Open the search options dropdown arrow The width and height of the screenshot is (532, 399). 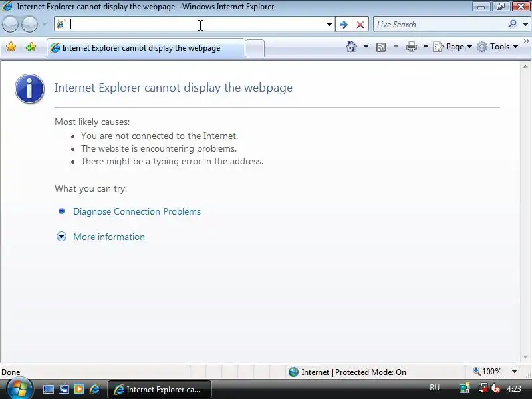click(x=525, y=25)
